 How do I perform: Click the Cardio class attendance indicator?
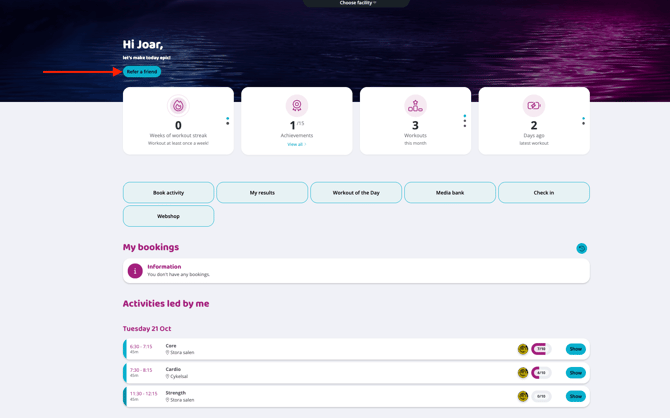click(x=541, y=373)
